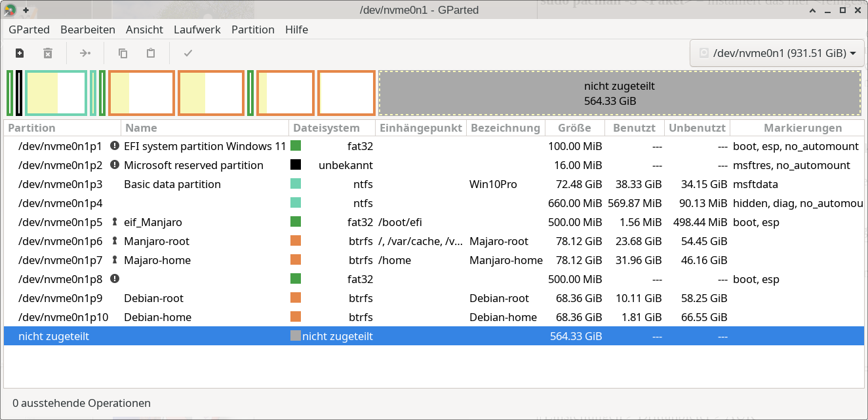Select row /dev/nvme0n1p10

(433, 317)
